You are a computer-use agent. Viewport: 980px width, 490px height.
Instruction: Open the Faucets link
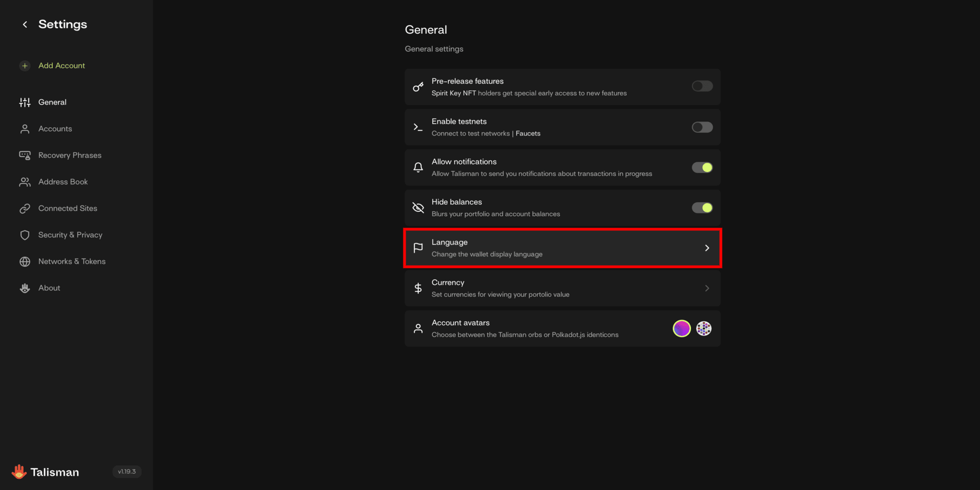point(528,133)
